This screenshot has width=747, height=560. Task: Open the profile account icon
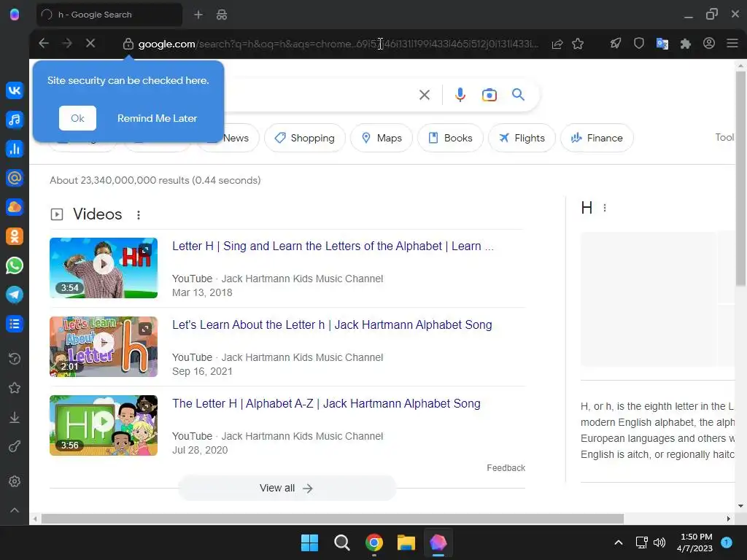click(709, 43)
